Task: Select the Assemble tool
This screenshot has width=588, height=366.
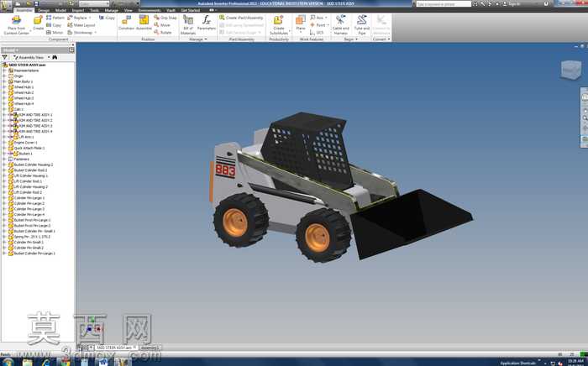Action: (144, 23)
